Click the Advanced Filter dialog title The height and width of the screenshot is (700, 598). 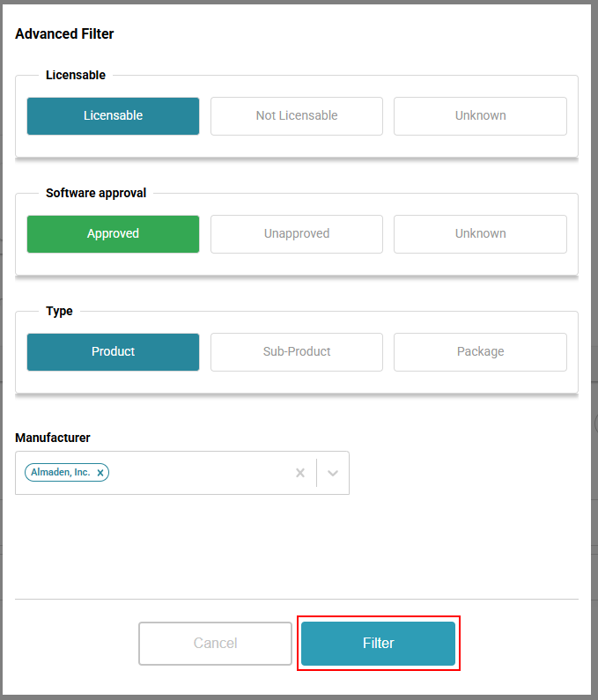tap(64, 34)
